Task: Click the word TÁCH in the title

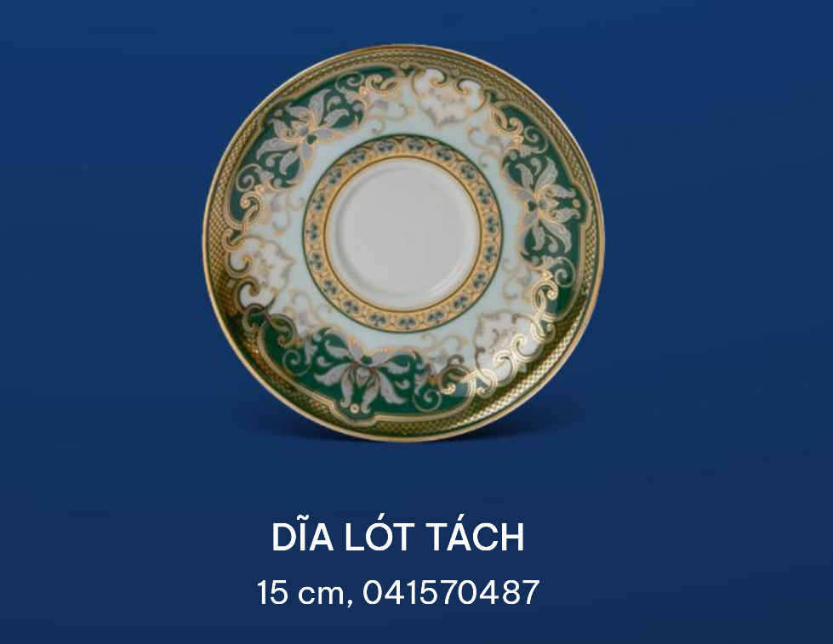Action: tap(476, 537)
